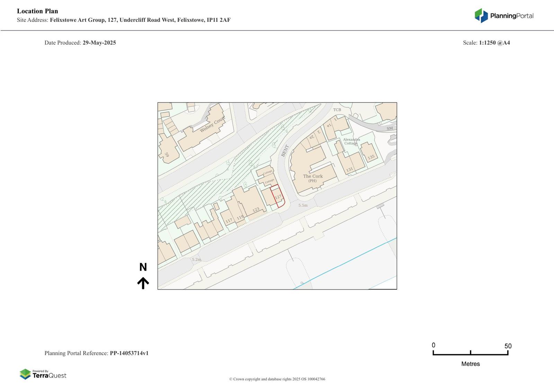Click the TerraQuest logo icon
This screenshot has height=392, width=554.
(x=25, y=374)
